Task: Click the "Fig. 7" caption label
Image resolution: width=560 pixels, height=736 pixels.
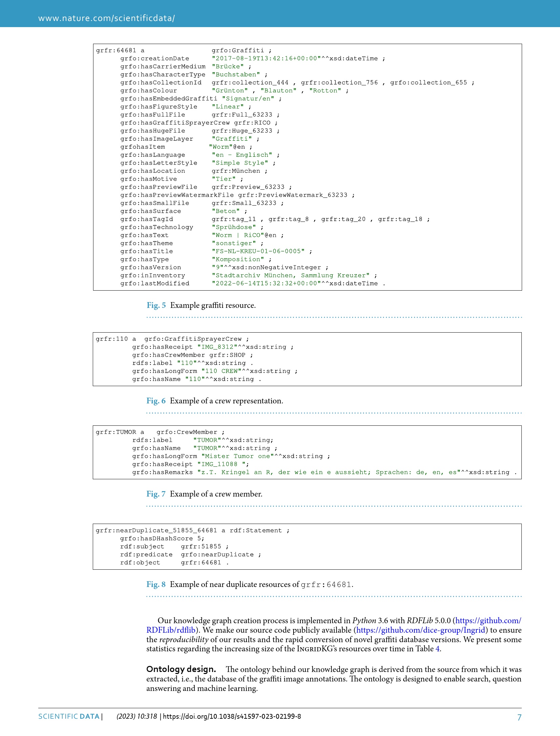Action: coord(156,494)
